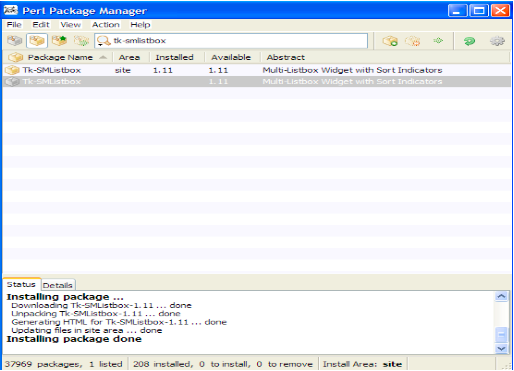Click the run marked actions arrow icon
Screen dimensions: 514x371
[438, 41]
